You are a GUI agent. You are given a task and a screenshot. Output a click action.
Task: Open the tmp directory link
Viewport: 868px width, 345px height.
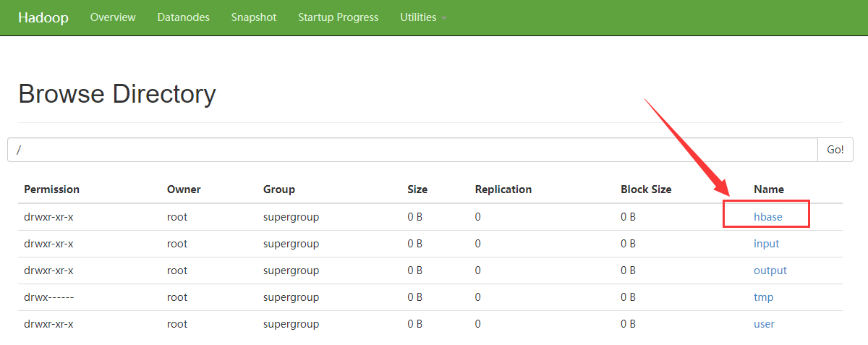(763, 297)
